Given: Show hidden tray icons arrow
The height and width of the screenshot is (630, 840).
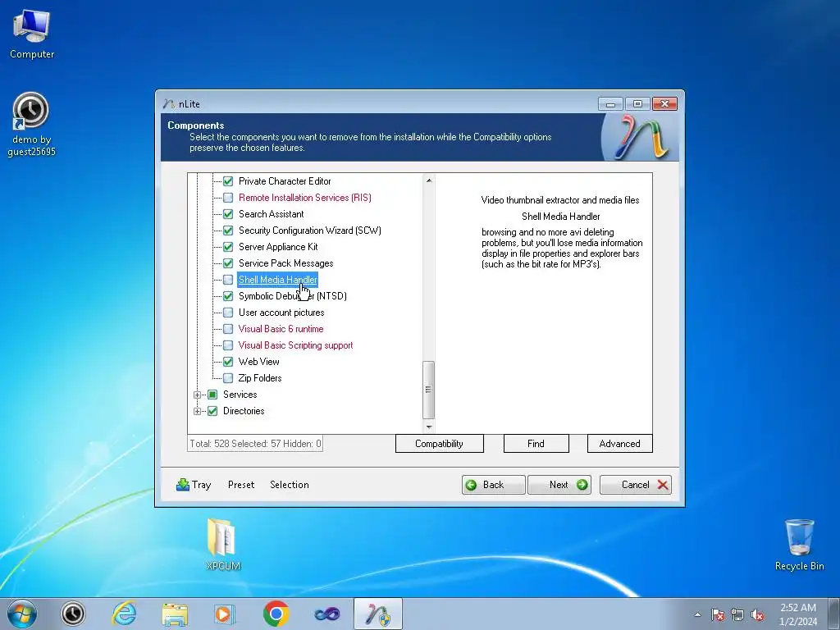Looking at the screenshot, I should point(697,614).
